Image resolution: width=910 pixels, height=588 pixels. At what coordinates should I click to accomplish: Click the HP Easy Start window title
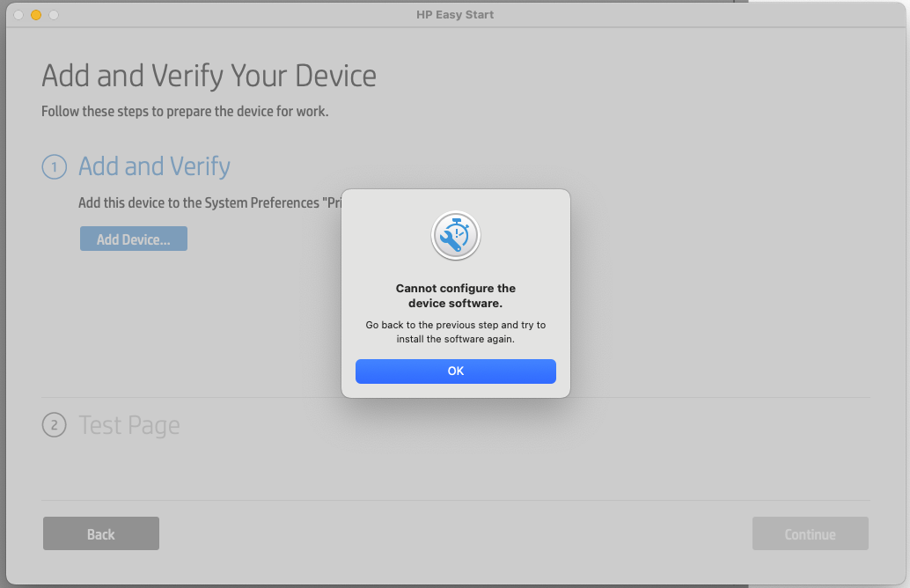point(455,14)
